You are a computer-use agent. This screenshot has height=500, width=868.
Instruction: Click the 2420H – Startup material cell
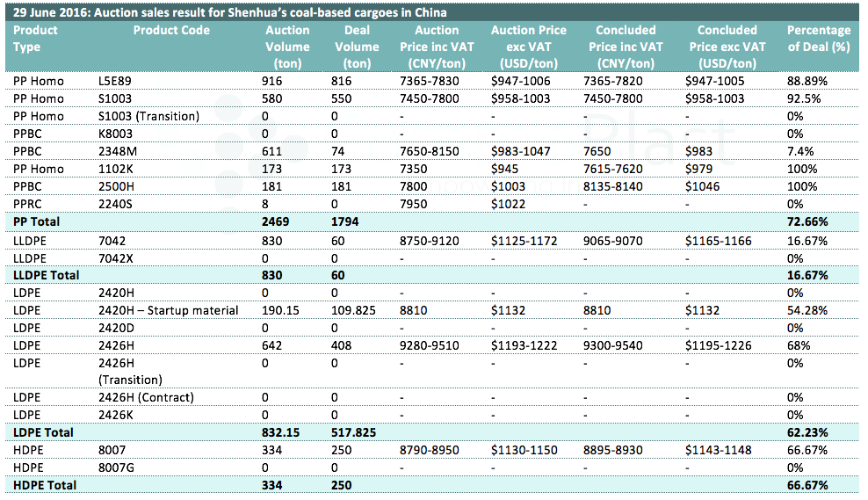[169, 310]
